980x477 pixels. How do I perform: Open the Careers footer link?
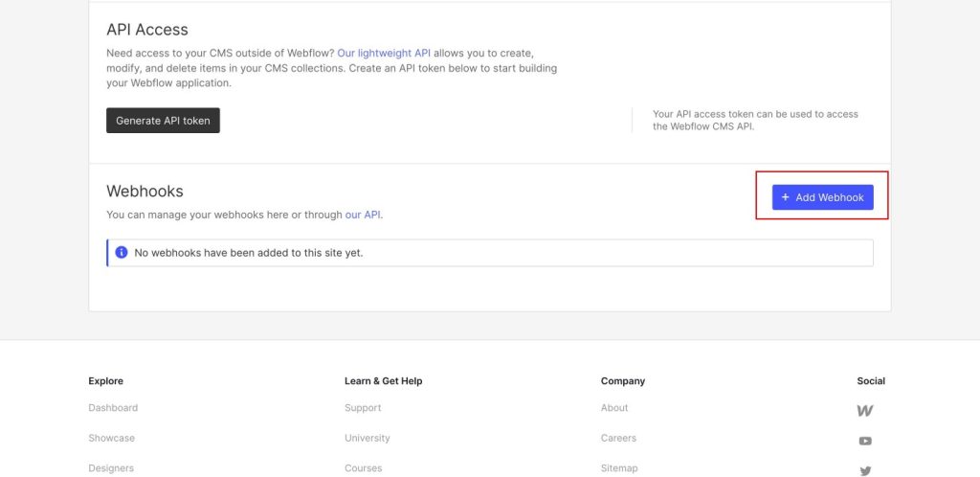click(x=619, y=438)
